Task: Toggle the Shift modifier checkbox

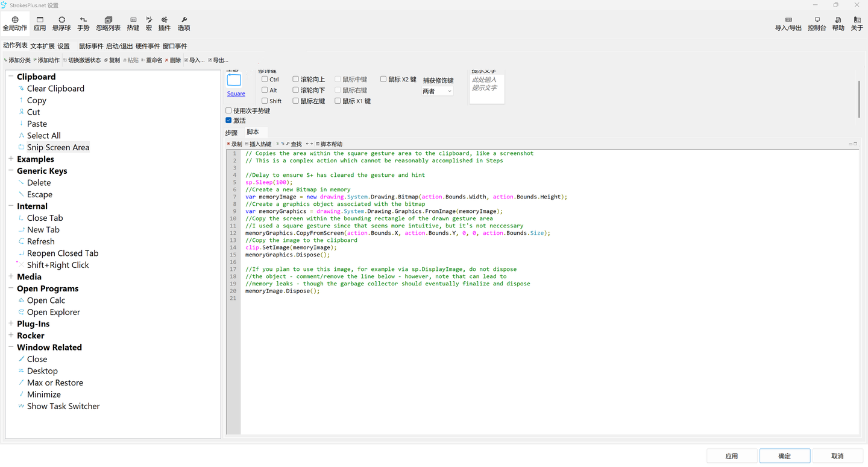Action: click(x=265, y=101)
